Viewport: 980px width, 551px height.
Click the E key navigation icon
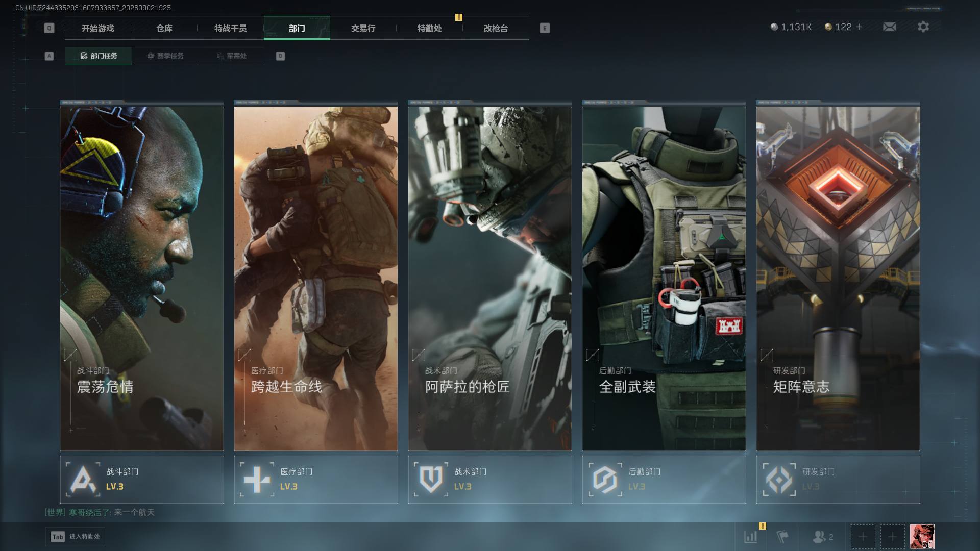pos(545,28)
